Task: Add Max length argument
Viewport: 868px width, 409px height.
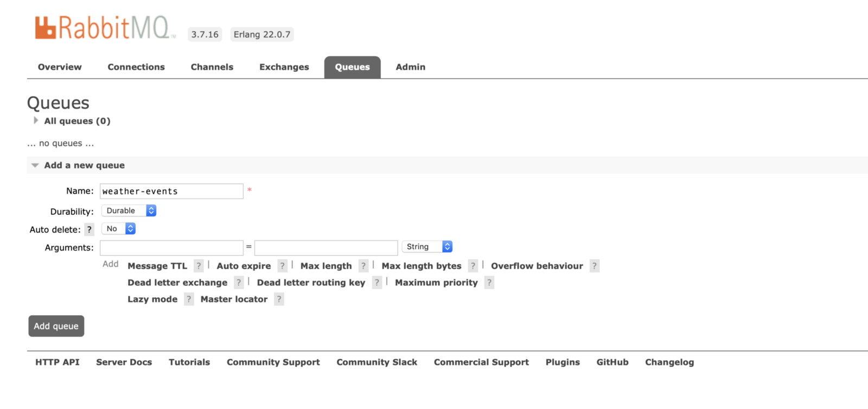Action: pyautogui.click(x=326, y=266)
